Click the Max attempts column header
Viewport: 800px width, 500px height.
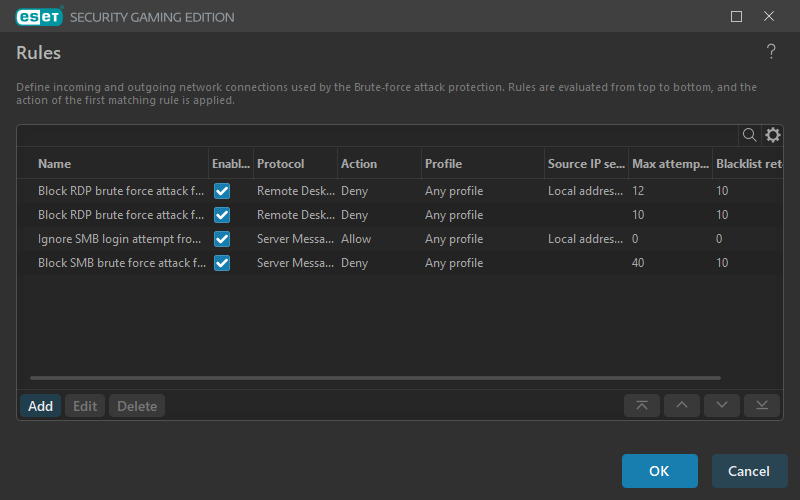click(670, 164)
